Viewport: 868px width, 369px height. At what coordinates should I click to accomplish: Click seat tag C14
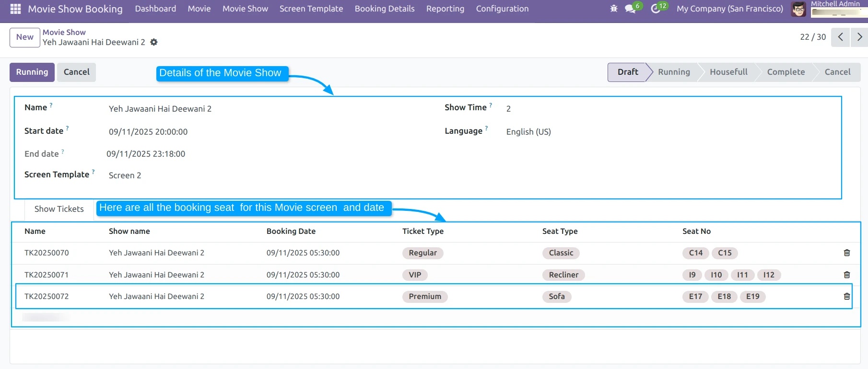pos(695,253)
